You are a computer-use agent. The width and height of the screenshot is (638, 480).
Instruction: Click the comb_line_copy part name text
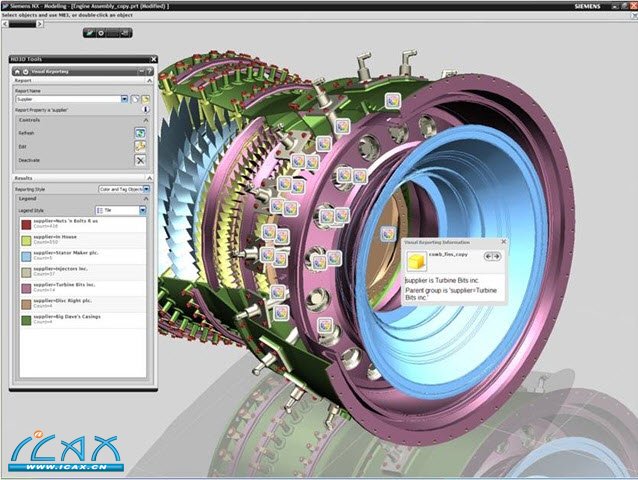coord(448,254)
